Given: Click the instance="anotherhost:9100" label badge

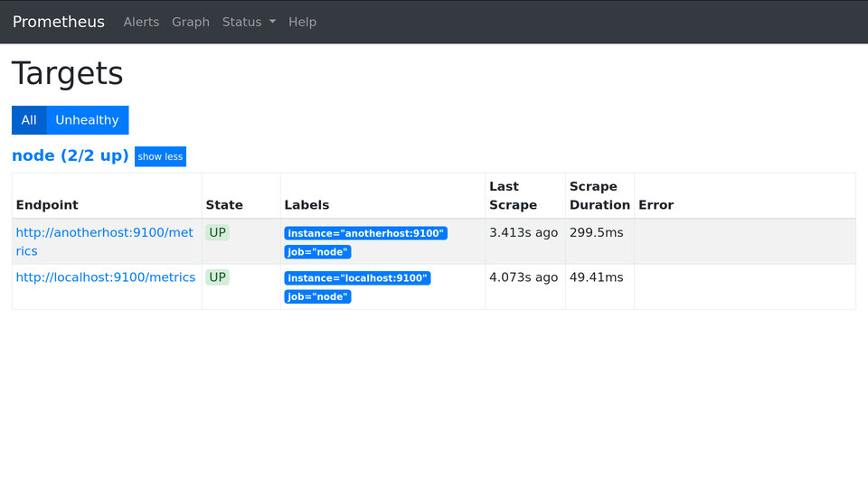Looking at the screenshot, I should click(x=365, y=233).
